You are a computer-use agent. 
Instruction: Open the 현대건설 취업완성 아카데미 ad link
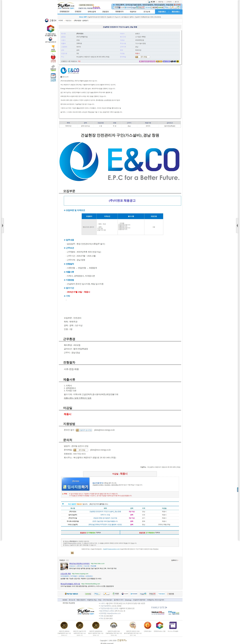click(x=79, y=563)
